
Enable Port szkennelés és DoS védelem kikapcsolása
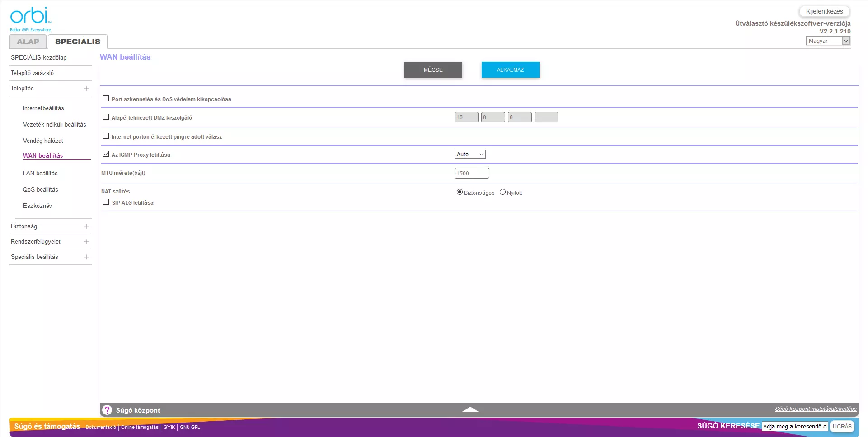click(106, 99)
